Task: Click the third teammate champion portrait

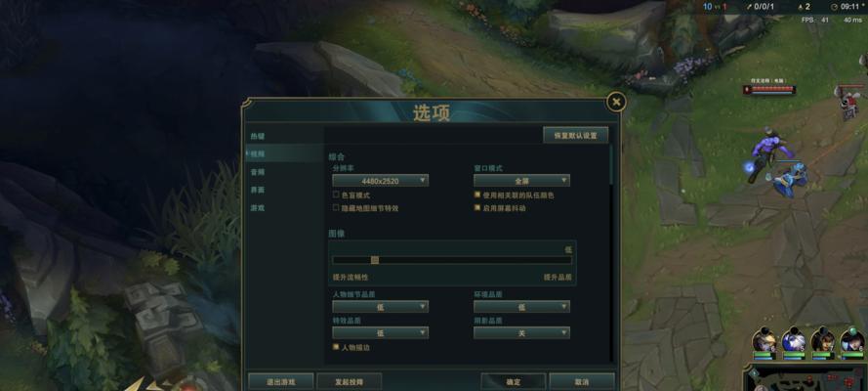Action: [823, 339]
